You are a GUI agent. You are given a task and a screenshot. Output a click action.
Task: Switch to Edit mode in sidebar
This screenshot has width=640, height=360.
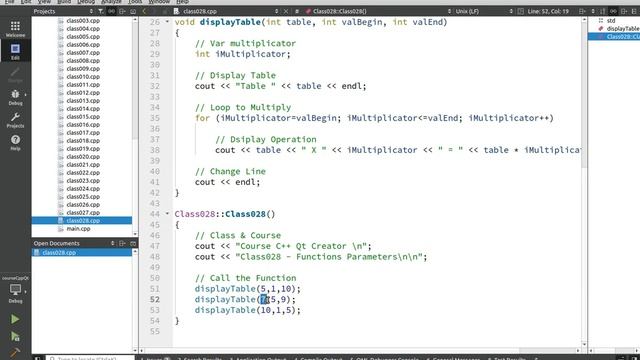[15, 51]
